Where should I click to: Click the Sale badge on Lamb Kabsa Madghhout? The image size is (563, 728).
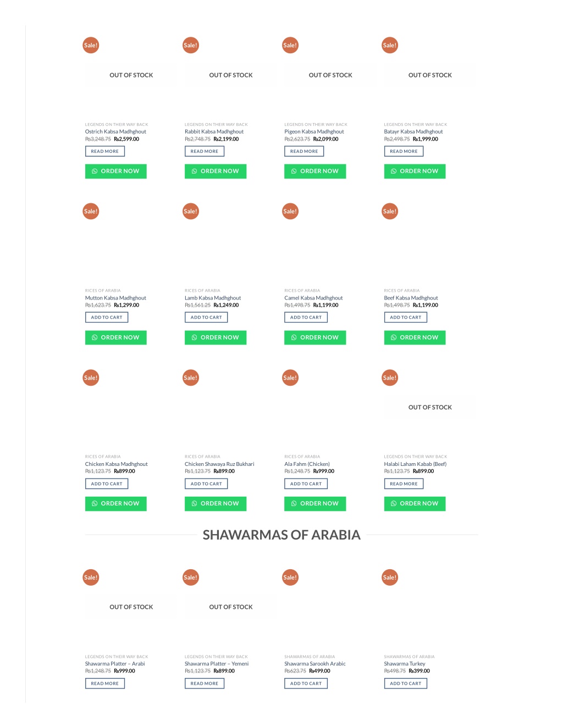[x=190, y=212]
